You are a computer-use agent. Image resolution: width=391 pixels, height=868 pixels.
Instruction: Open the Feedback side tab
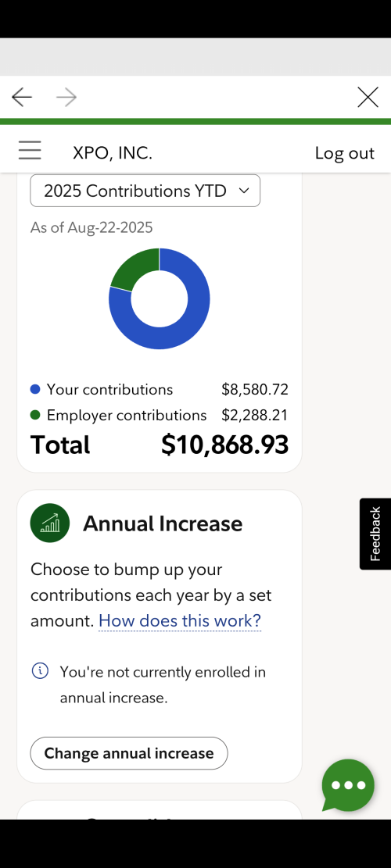click(375, 534)
